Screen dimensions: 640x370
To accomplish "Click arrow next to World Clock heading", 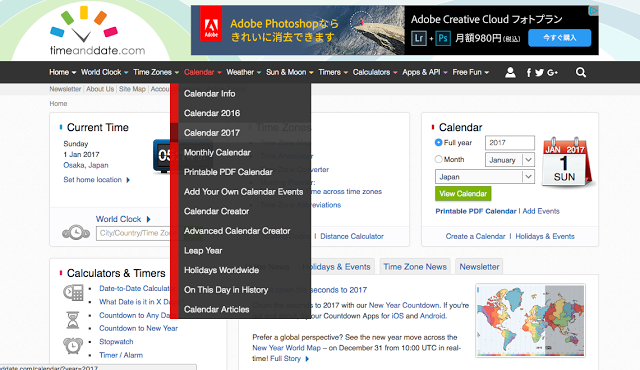I will (x=149, y=219).
